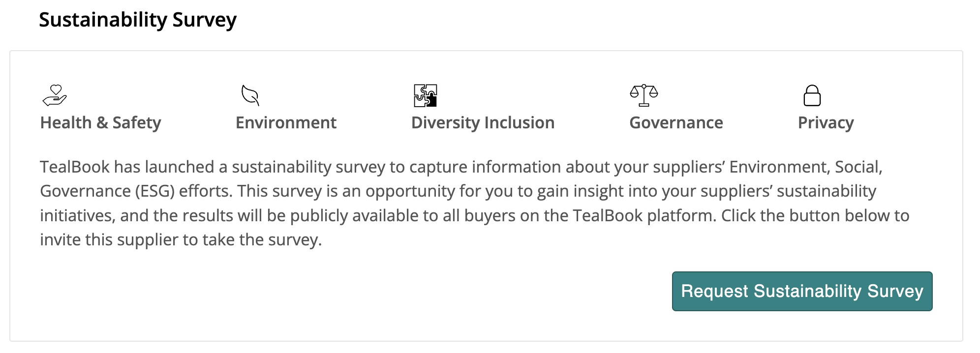Click the Sustainability Survey heading
Viewport: 980px width, 353px height.
(x=138, y=20)
